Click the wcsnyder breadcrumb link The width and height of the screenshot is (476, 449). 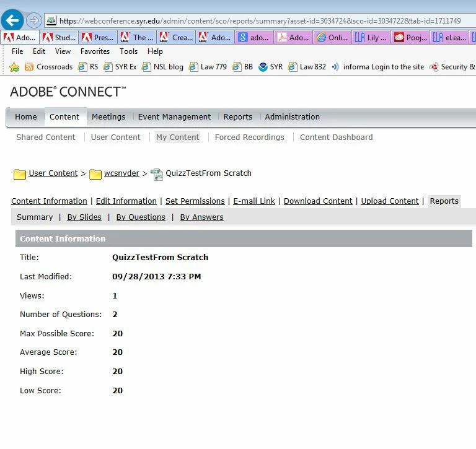tap(121, 173)
